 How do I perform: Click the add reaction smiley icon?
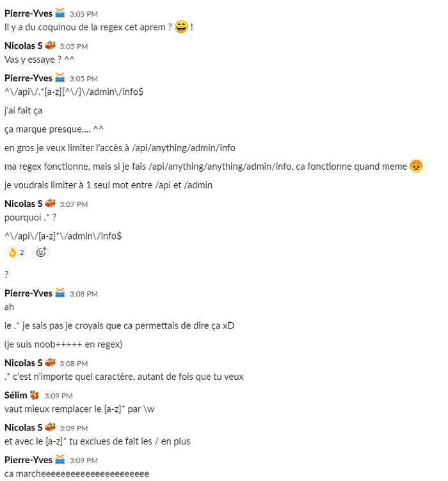click(x=41, y=252)
